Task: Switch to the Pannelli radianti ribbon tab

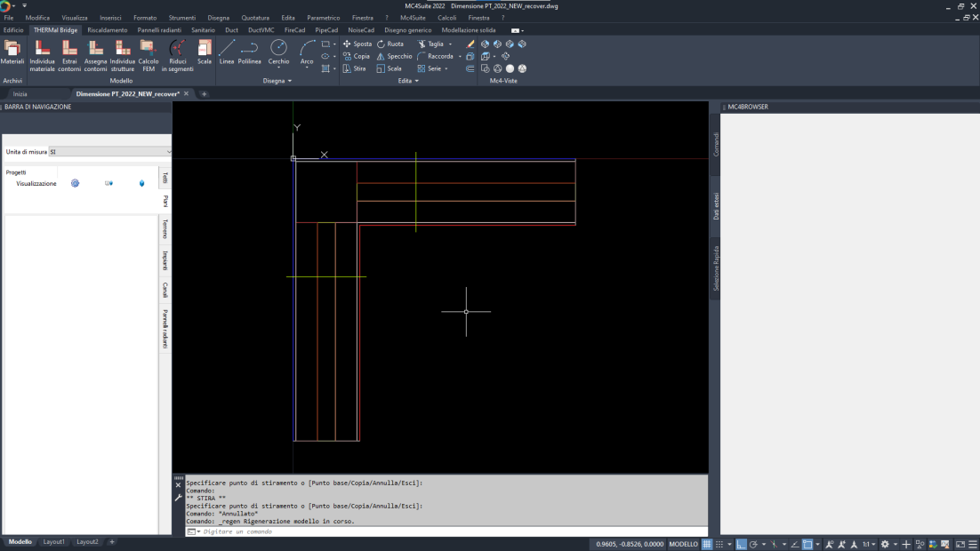Action: click(x=159, y=30)
